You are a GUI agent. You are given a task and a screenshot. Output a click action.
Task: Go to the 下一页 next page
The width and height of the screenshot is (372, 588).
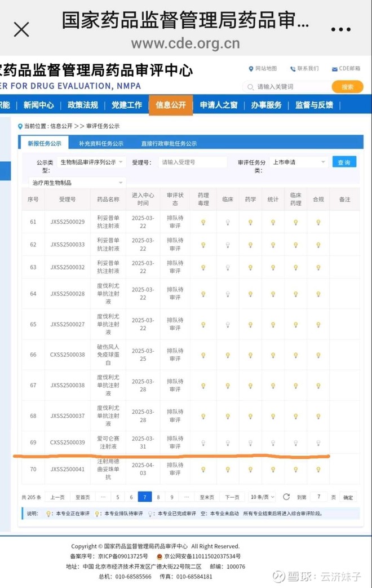(232, 497)
